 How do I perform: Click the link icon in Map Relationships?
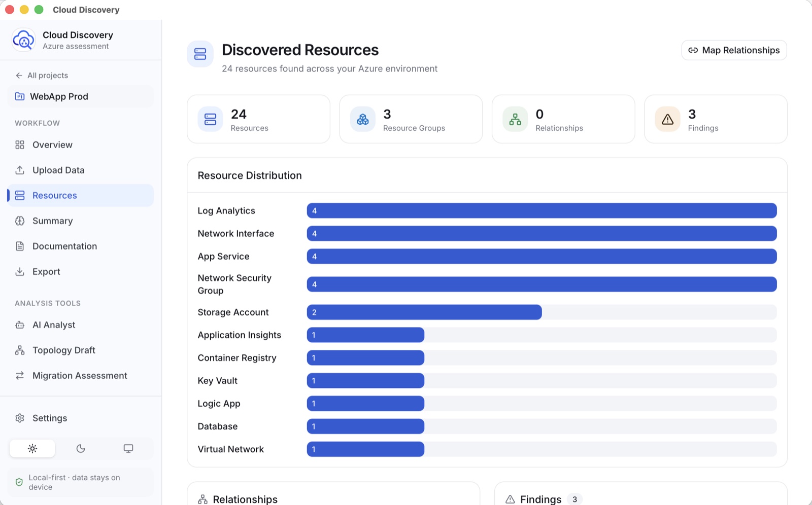tap(693, 50)
